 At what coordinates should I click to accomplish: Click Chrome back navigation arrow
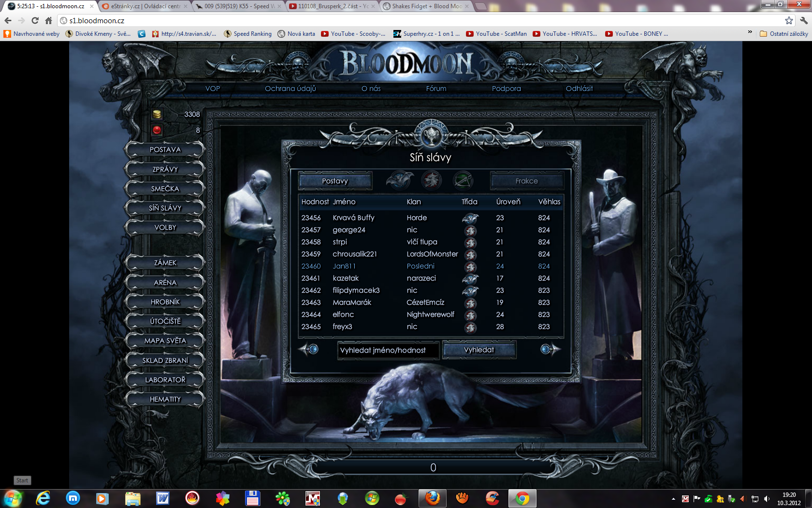(8, 20)
